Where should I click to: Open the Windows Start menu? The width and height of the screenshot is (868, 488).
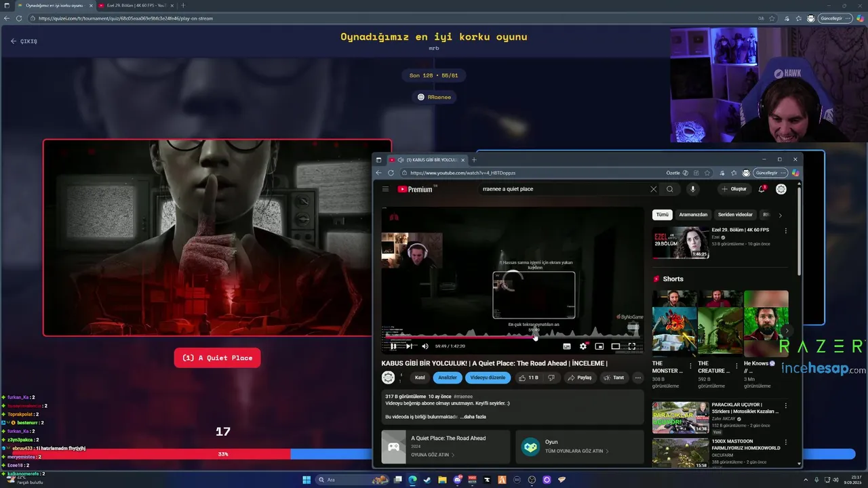(x=307, y=480)
